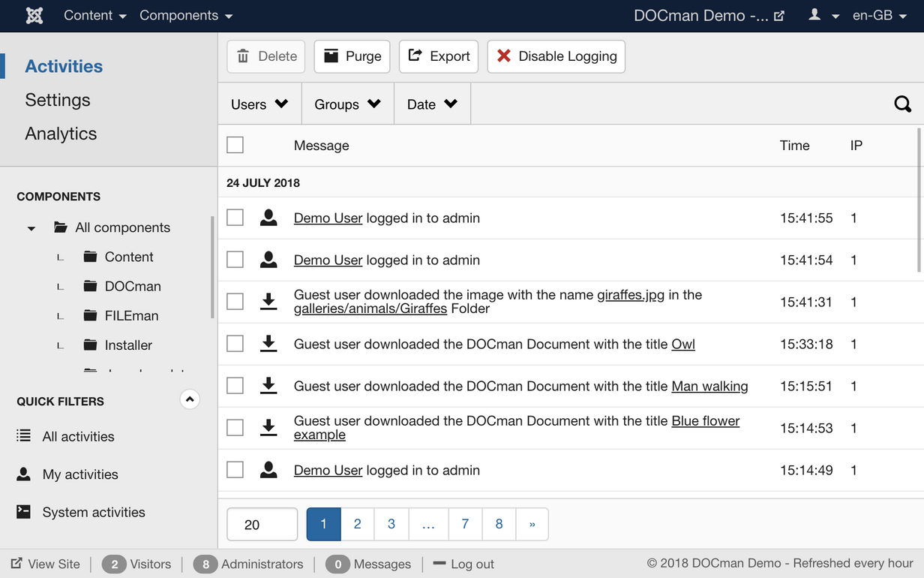Select the Owl download row checkbox

[x=235, y=344]
